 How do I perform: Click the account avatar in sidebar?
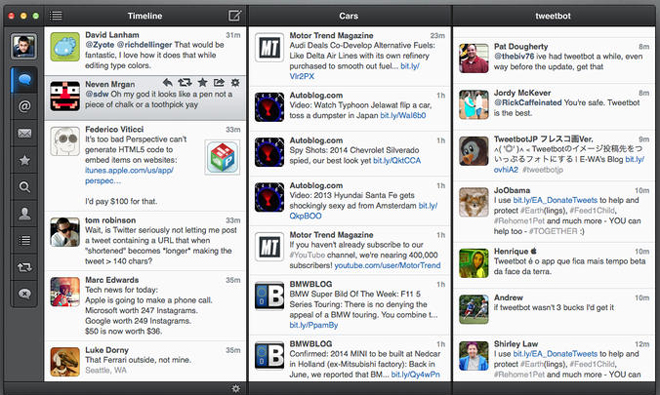[24, 46]
